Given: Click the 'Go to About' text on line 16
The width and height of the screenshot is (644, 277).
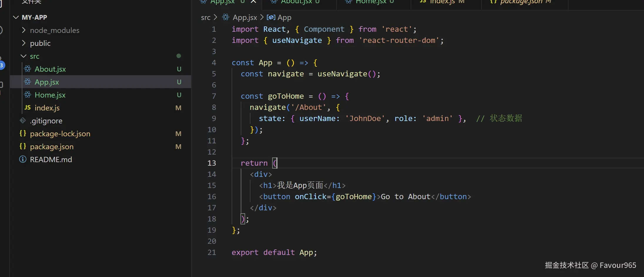Looking at the screenshot, I should pyautogui.click(x=406, y=197).
